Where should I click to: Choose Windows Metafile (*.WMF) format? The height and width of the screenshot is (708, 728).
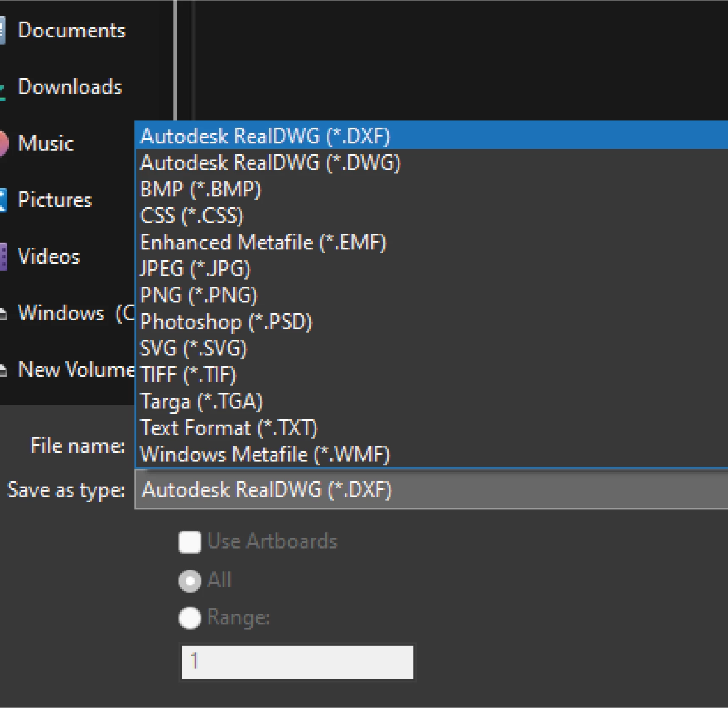(x=432, y=454)
